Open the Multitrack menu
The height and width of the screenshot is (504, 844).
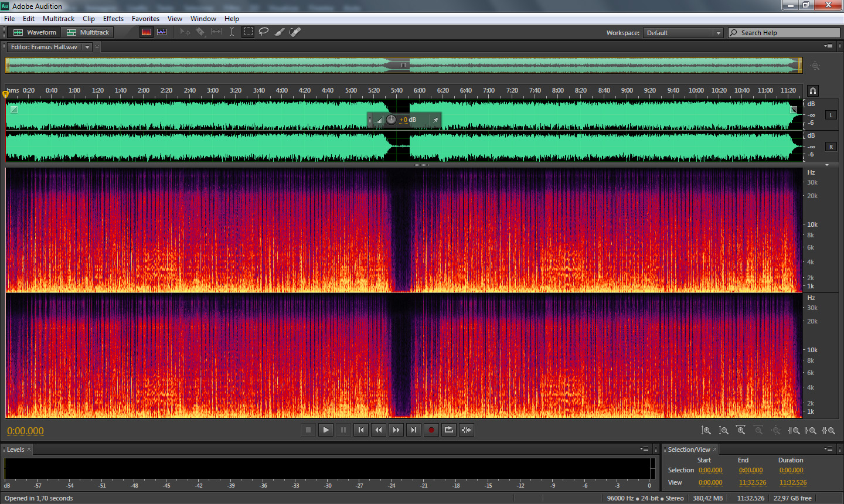click(x=59, y=19)
